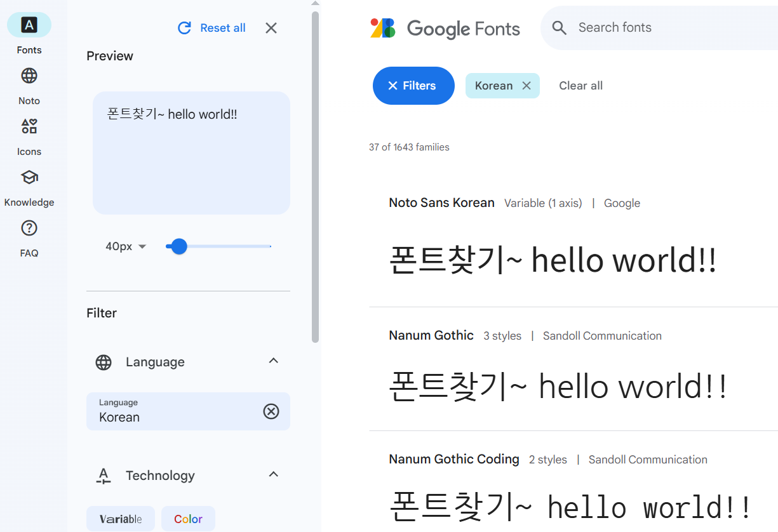Open the Nanum Gothic Coding font
The width and height of the screenshot is (778, 532).
pos(454,460)
